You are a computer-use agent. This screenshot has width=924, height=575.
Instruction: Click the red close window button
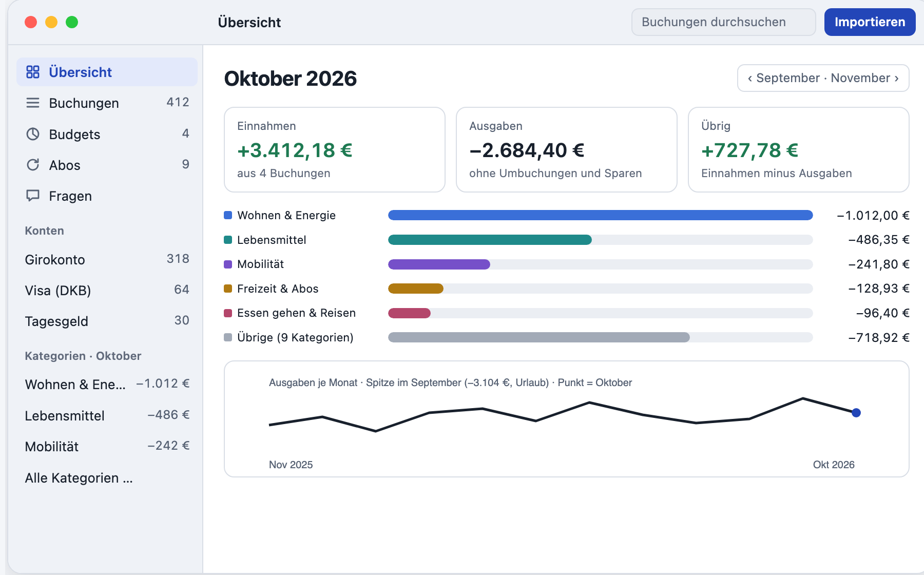coord(31,22)
